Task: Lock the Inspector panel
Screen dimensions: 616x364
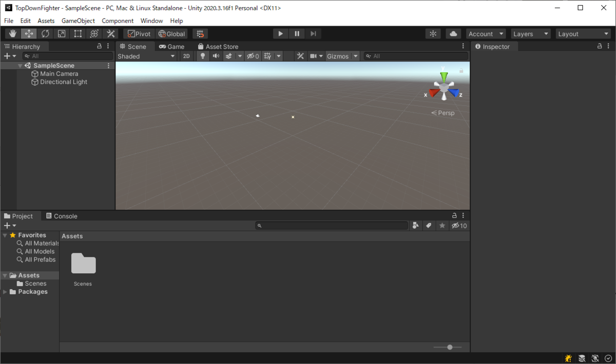Action: point(600,46)
